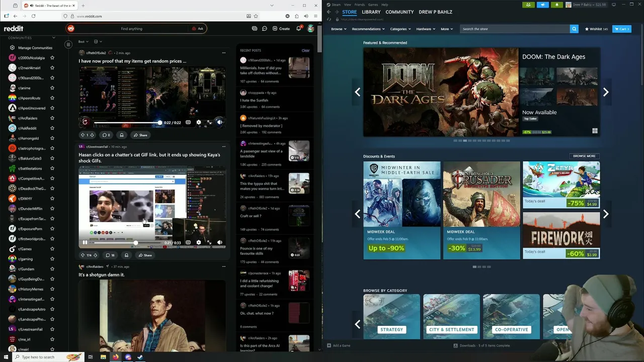Replay the PathOfExile2 post video
Viewport: 644px width, 362px height.
tap(85, 122)
